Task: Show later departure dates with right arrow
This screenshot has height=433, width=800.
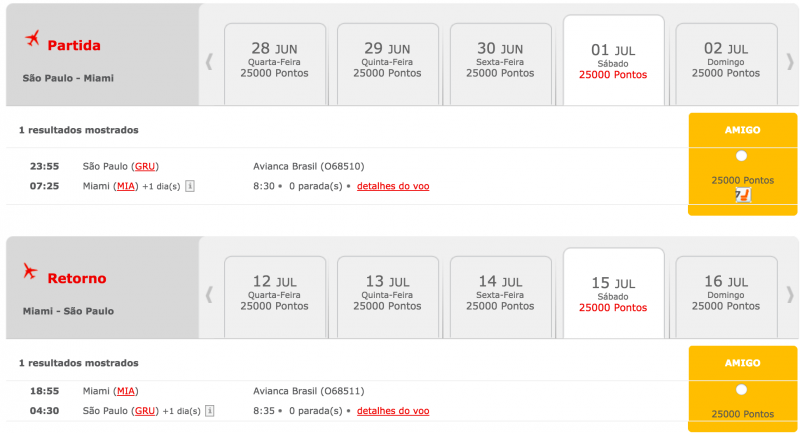Action: (790, 61)
